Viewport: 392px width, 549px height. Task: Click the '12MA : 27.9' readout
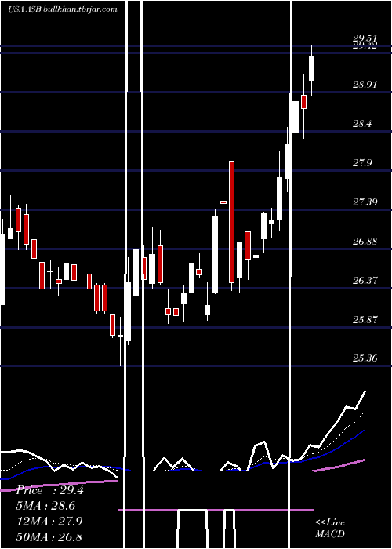pos(50,522)
